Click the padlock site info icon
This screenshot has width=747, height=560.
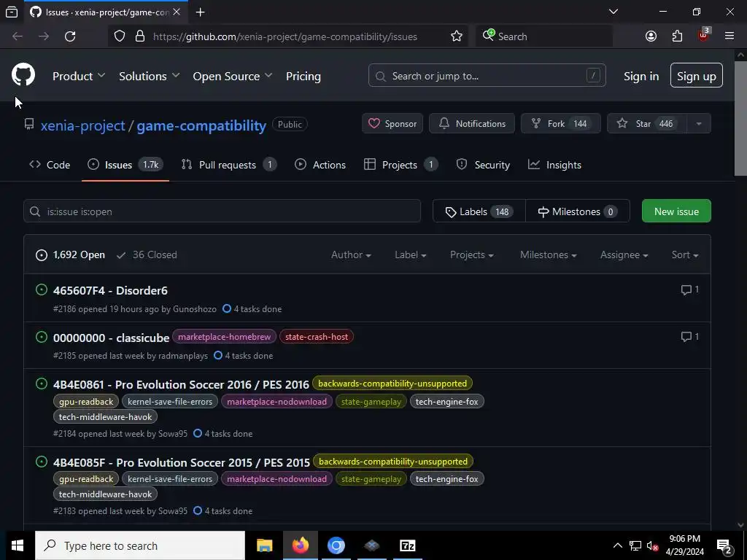(x=139, y=36)
